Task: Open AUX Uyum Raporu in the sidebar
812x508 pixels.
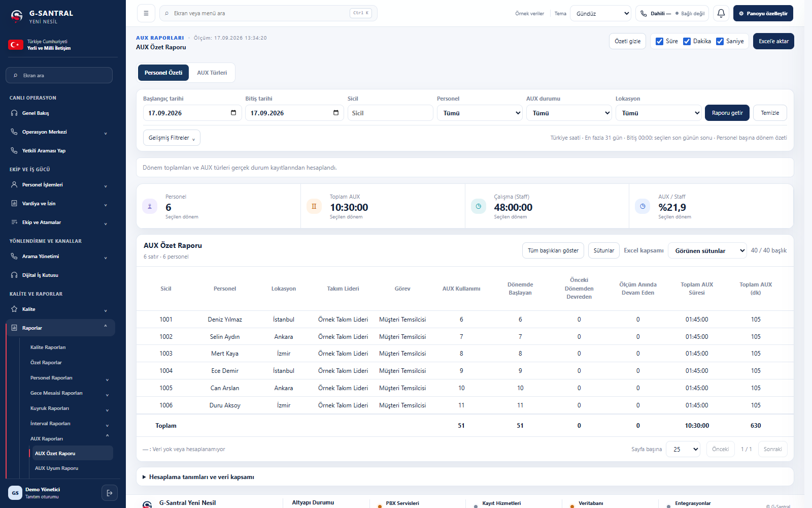Action: tap(56, 468)
